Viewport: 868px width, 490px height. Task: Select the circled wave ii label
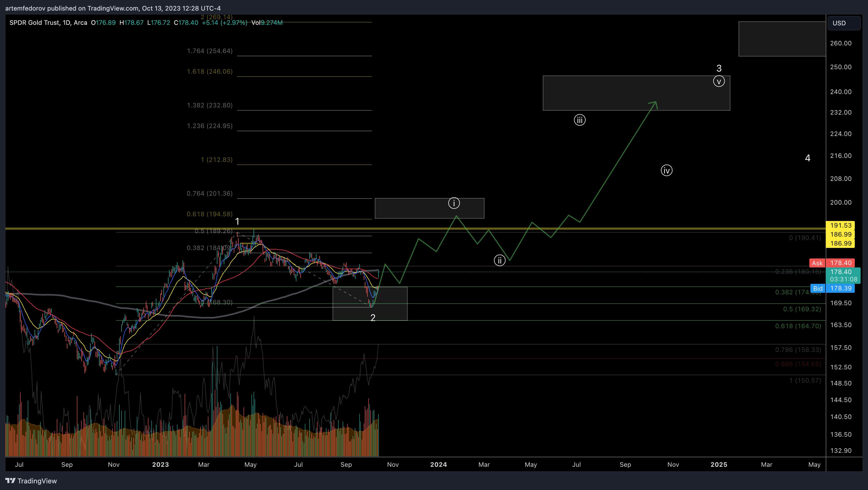click(x=499, y=260)
